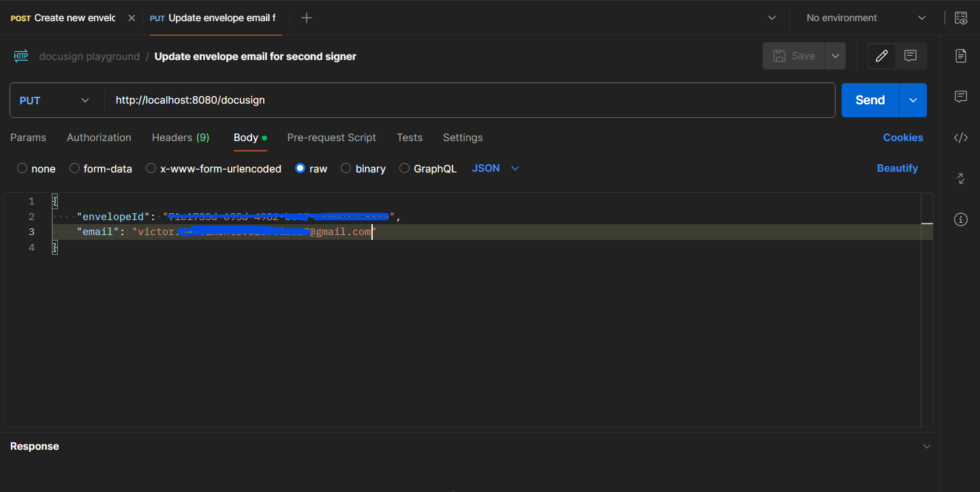Open the Documentation icon in right sidebar
The height and width of the screenshot is (492, 980).
pyautogui.click(x=961, y=56)
